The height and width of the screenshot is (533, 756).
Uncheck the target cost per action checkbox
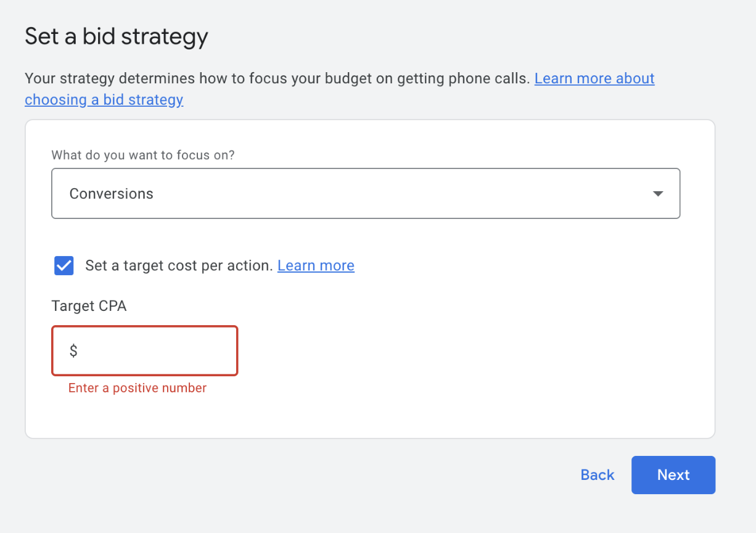click(64, 266)
